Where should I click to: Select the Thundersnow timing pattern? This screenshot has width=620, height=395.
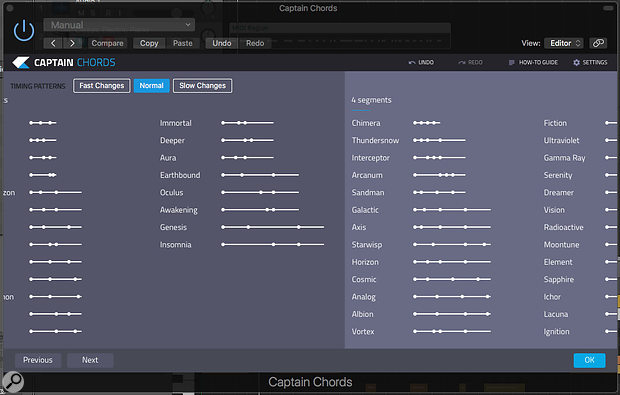(x=375, y=140)
